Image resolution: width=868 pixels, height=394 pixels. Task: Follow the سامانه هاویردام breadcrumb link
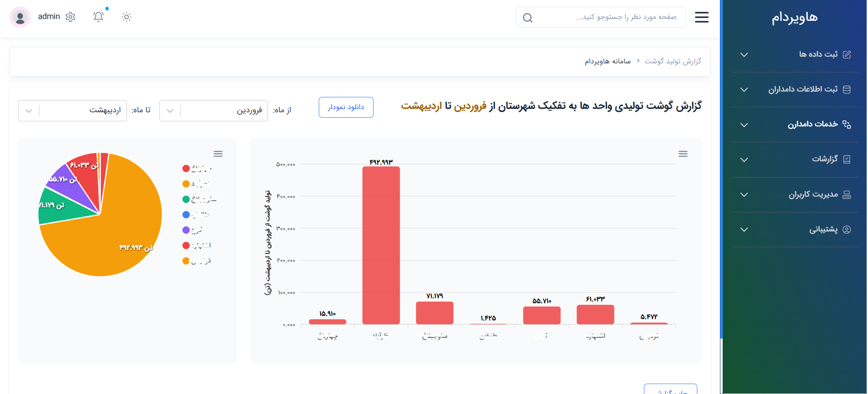point(608,61)
